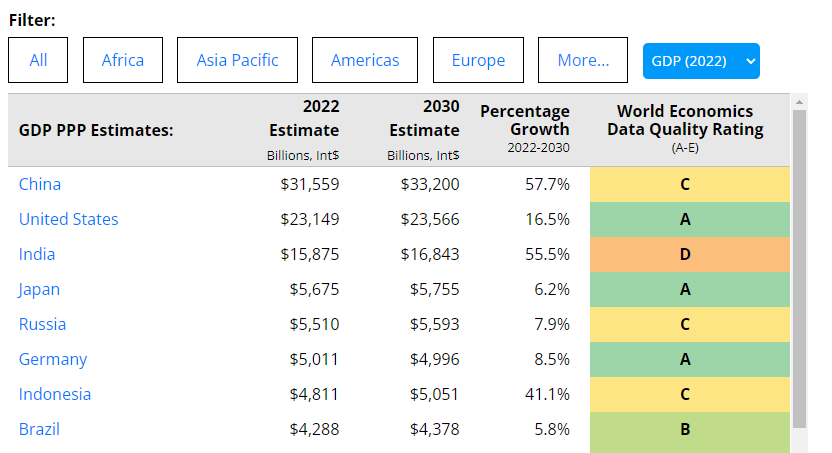The height and width of the screenshot is (453, 832).
Task: Click the scrollbar up arrow
Action: 799,101
